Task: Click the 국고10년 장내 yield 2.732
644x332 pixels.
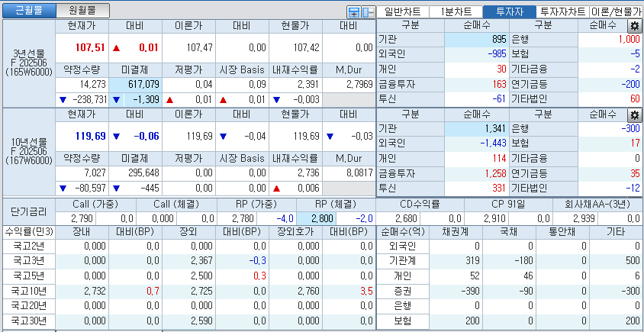Action: pyautogui.click(x=95, y=292)
